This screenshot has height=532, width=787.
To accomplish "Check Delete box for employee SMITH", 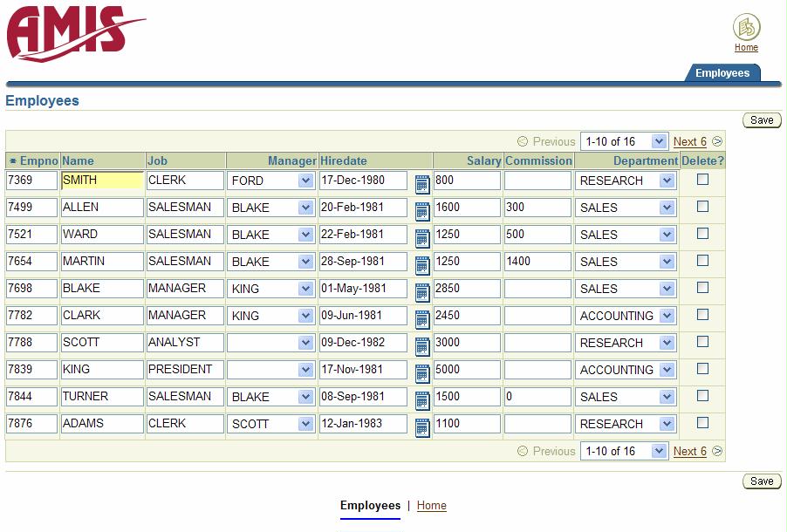I will tap(702, 180).
